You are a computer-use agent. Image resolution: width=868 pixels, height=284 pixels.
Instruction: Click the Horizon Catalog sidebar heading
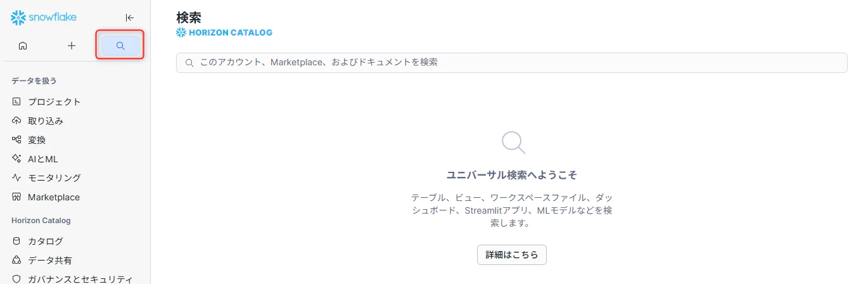[41, 221]
